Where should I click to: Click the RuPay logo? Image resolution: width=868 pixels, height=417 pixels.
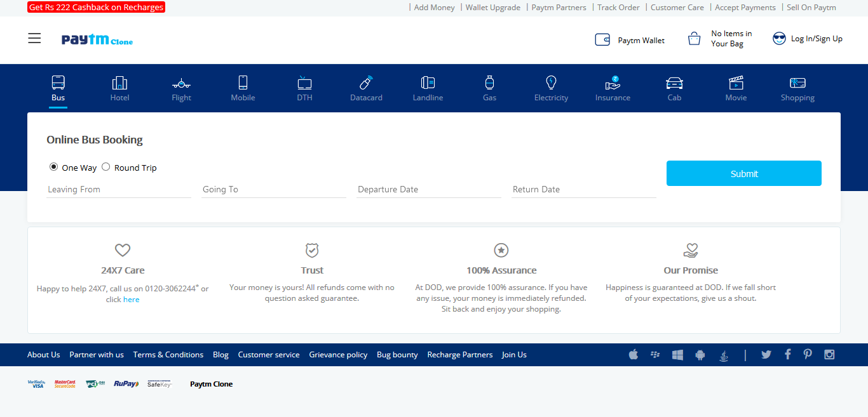[x=126, y=384]
